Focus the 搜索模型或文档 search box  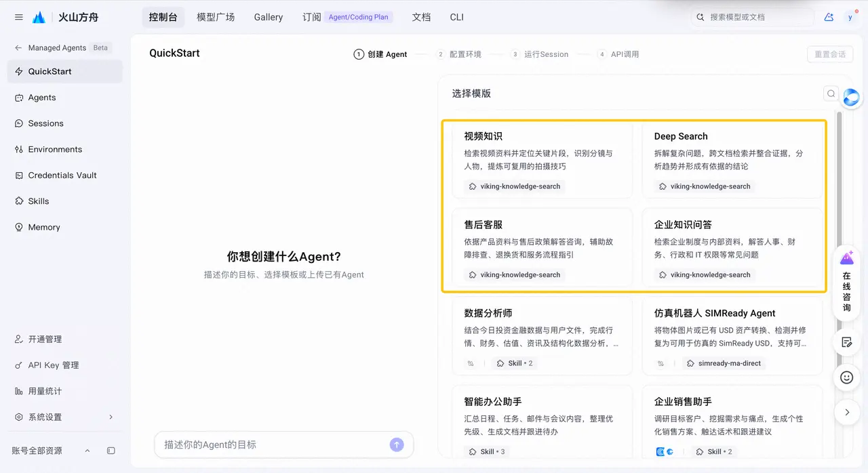tap(751, 17)
